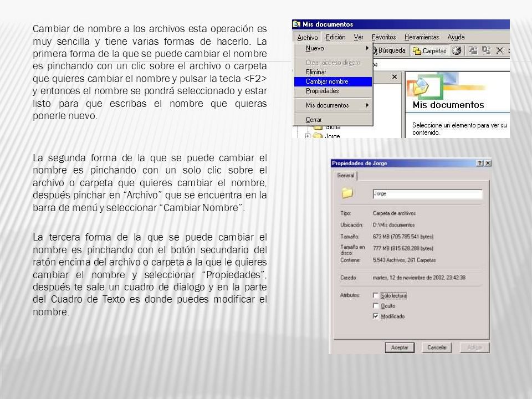Click the help question mark button
The height and width of the screenshot is (399, 532).
coord(480,163)
